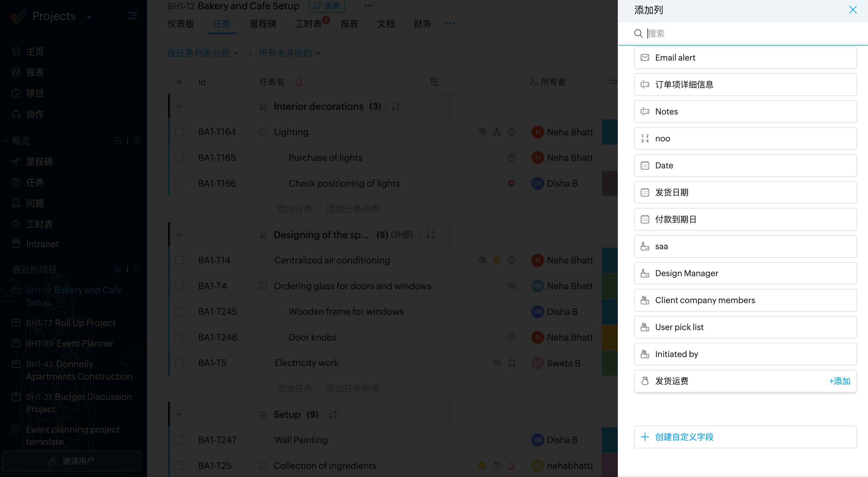This screenshot has height=477, width=868.
Task: Click the plus icon for 创建自定义字段
Action: click(644, 437)
